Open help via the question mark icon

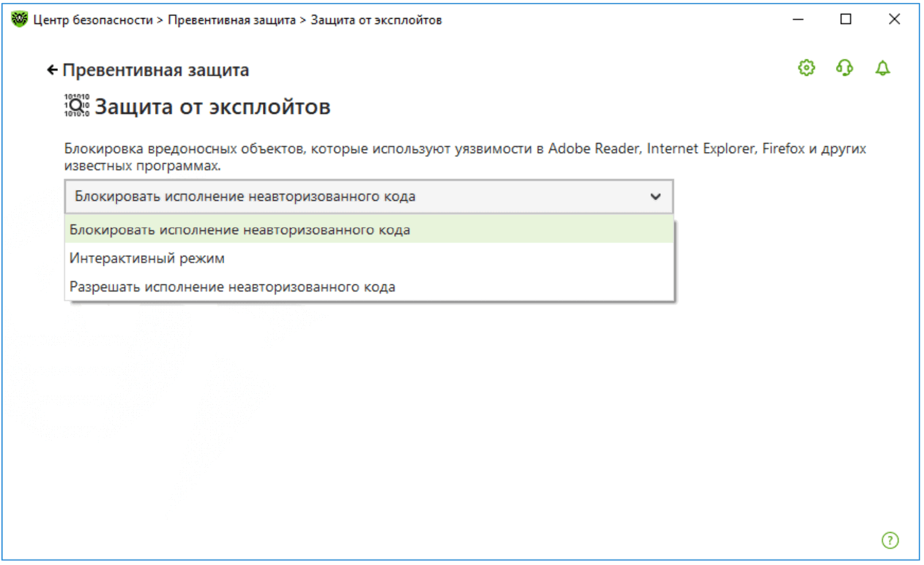(890, 540)
